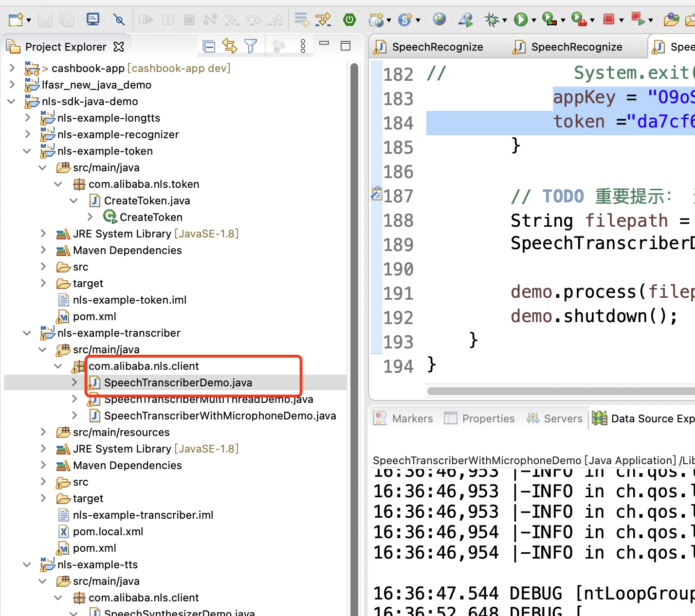Click the Debug bug icon

[492, 19]
